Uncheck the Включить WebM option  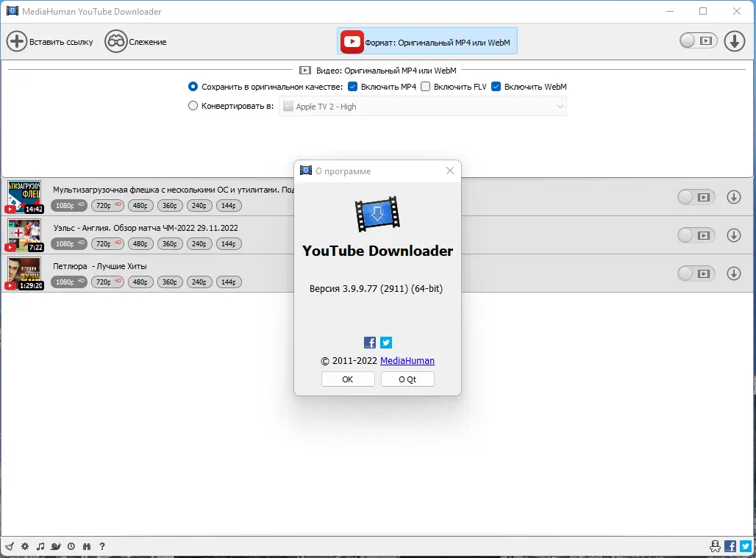[497, 86]
